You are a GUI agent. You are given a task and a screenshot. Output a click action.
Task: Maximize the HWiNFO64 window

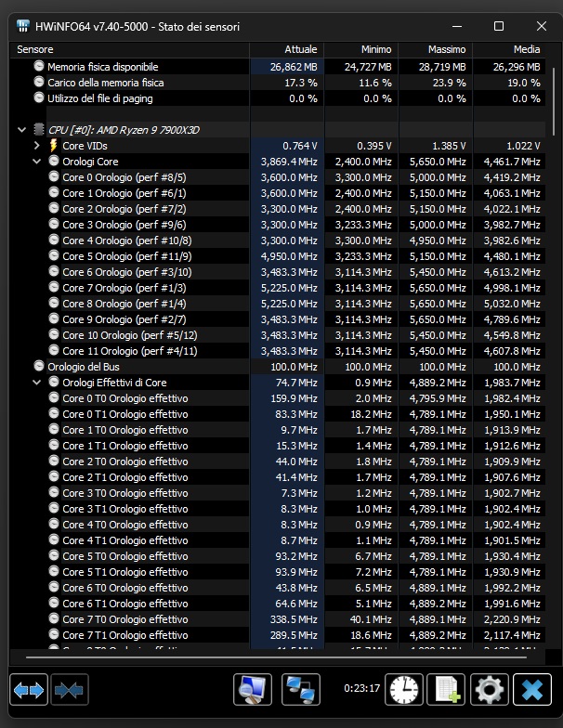498,26
